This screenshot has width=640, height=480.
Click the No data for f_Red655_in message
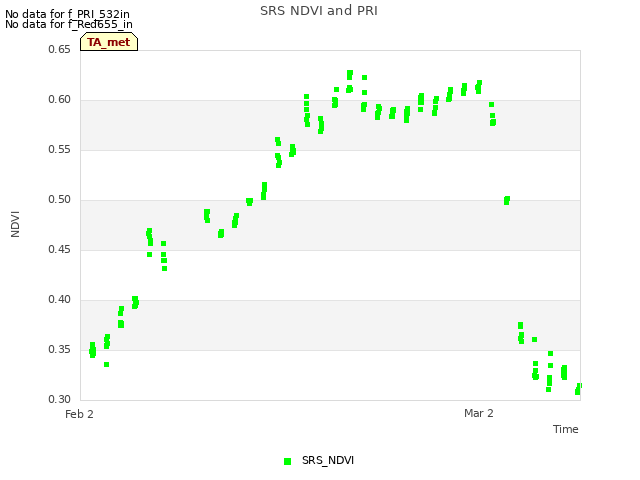[69, 24]
